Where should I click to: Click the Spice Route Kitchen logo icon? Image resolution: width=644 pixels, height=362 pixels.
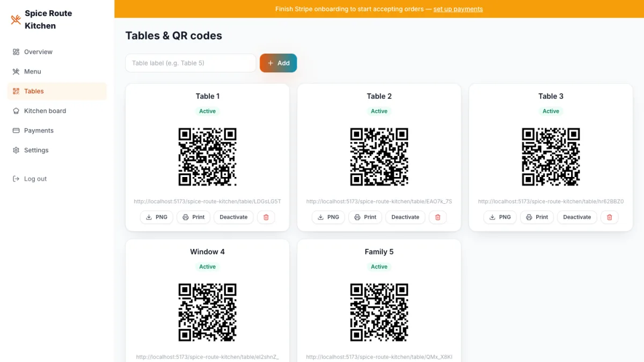[x=16, y=20]
